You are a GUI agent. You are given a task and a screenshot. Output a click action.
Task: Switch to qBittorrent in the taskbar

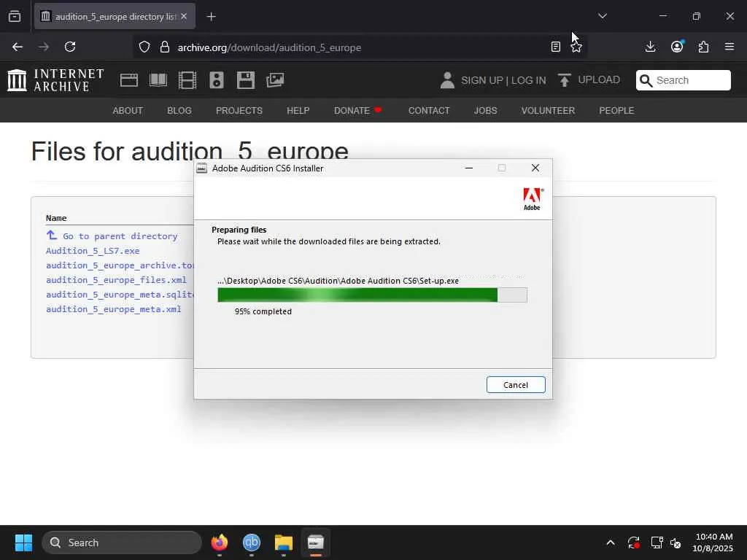pyautogui.click(x=252, y=542)
